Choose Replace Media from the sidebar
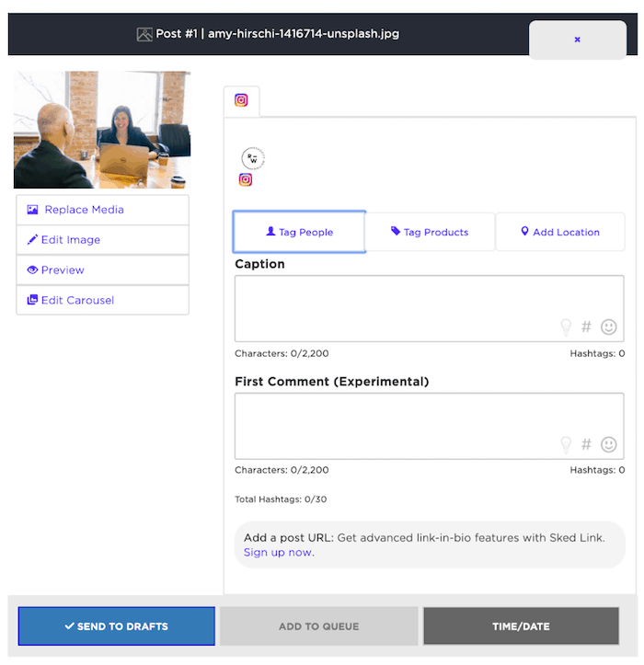The image size is (644, 665). [103, 210]
